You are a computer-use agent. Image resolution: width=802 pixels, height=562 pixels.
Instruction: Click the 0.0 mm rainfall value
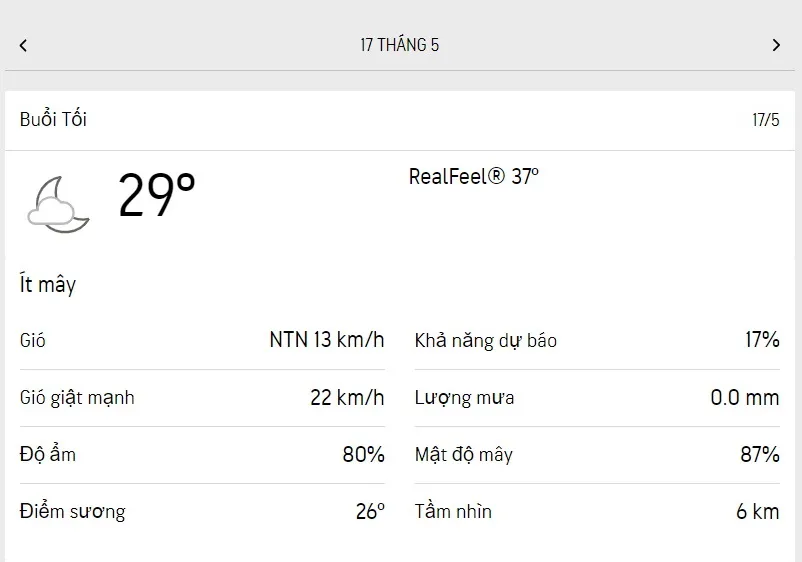[745, 397]
